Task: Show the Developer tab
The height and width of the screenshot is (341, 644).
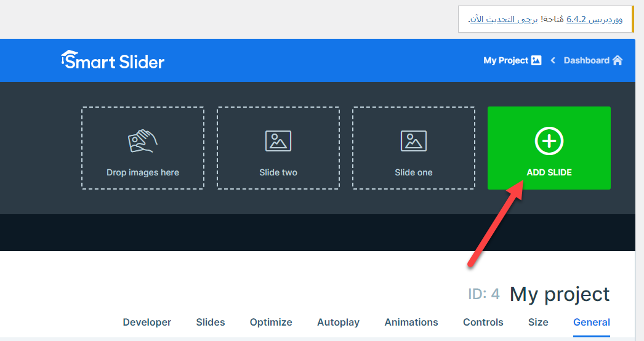Action: (147, 322)
